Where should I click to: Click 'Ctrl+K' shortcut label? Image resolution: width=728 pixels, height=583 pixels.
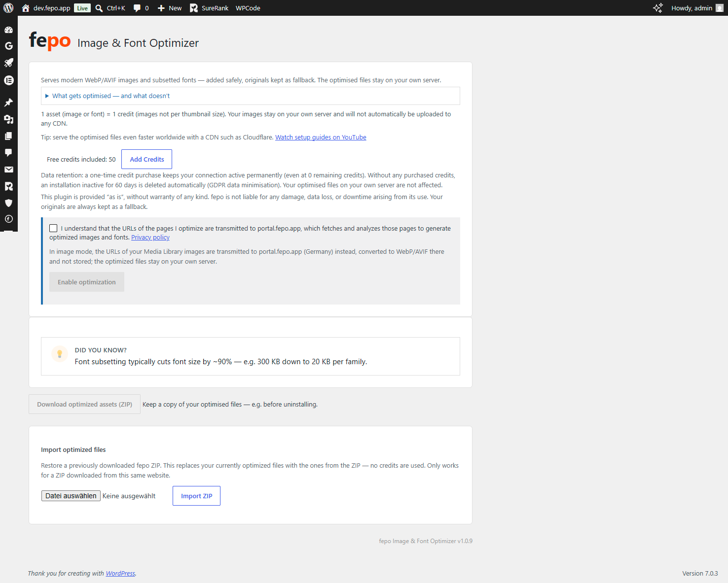(x=116, y=8)
